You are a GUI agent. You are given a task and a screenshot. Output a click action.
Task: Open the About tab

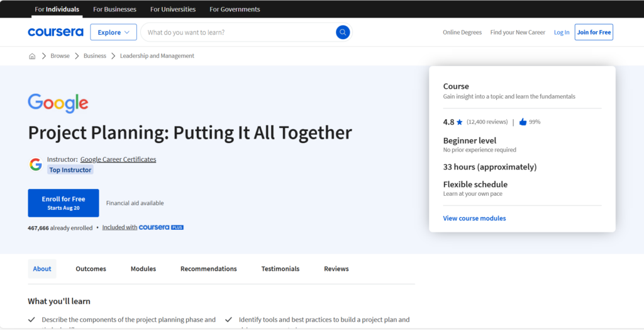42,269
